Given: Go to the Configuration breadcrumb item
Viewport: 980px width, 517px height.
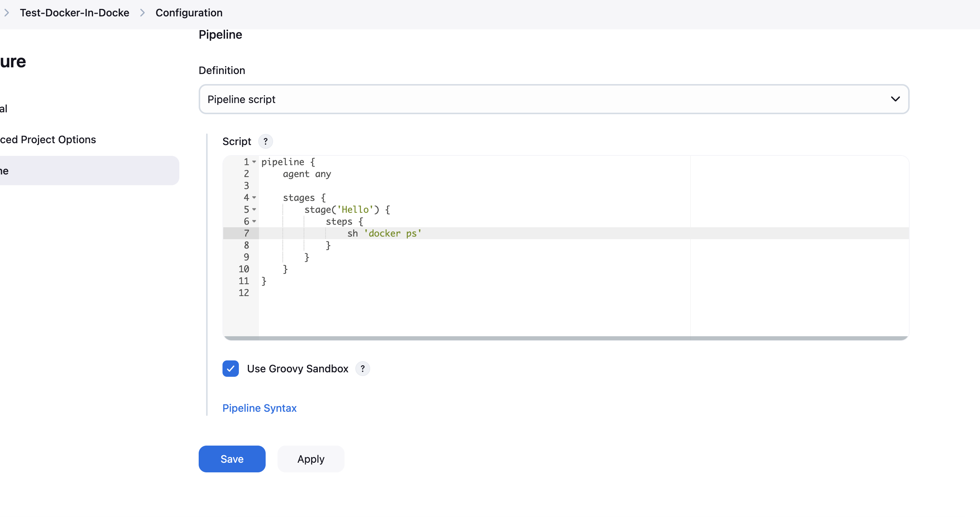Looking at the screenshot, I should coord(189,13).
